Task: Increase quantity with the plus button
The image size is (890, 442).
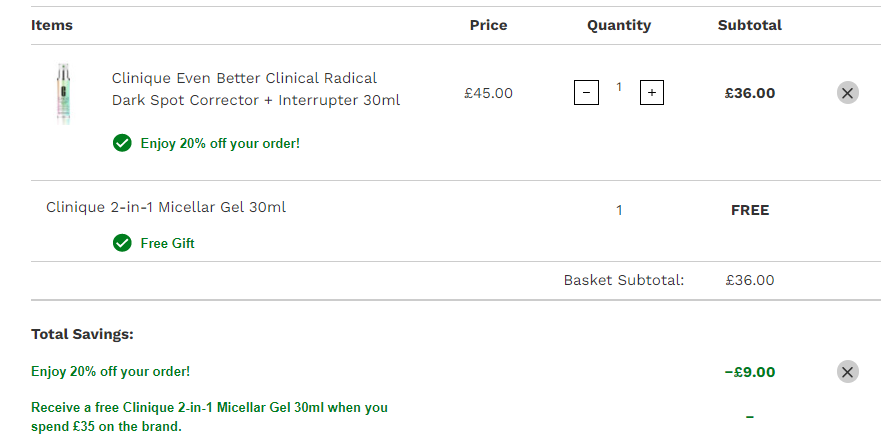Action: 652,92
